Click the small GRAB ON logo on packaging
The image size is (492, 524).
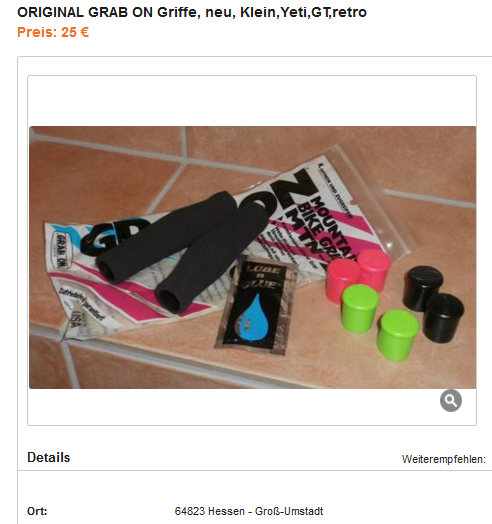pyautogui.click(x=61, y=250)
